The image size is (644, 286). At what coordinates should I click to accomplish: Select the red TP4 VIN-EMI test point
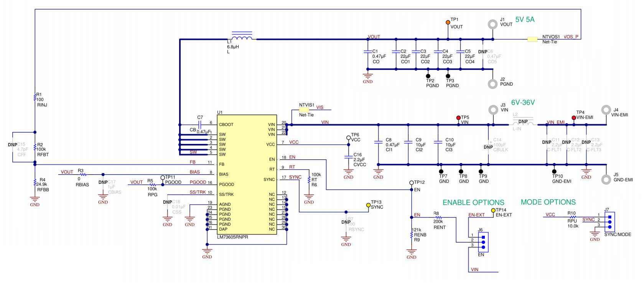point(574,118)
